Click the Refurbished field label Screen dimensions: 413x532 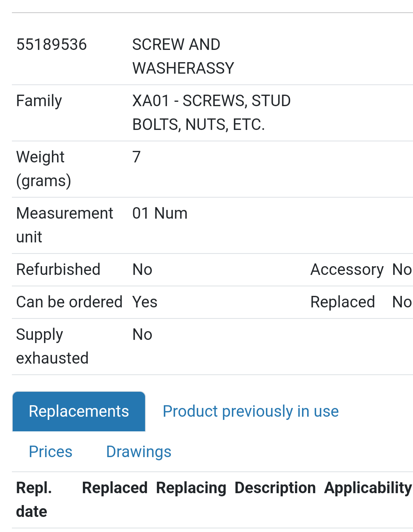point(58,269)
